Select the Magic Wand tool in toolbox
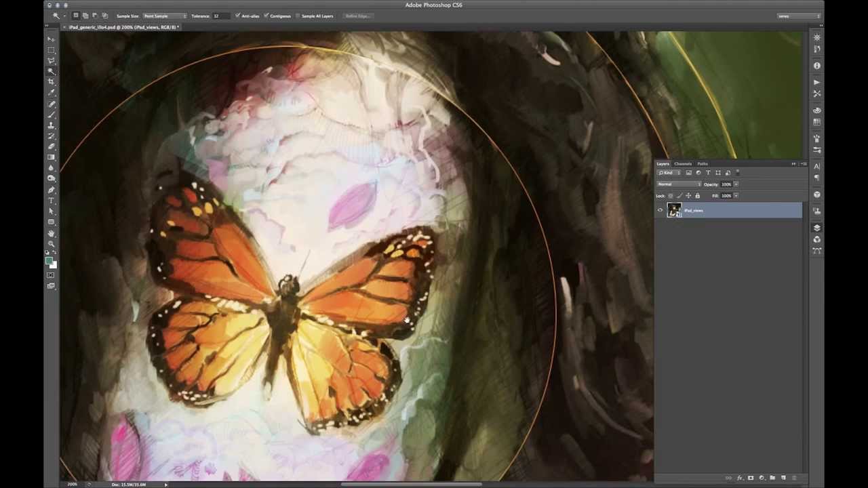Viewport: 868px width, 488px height. (51, 71)
